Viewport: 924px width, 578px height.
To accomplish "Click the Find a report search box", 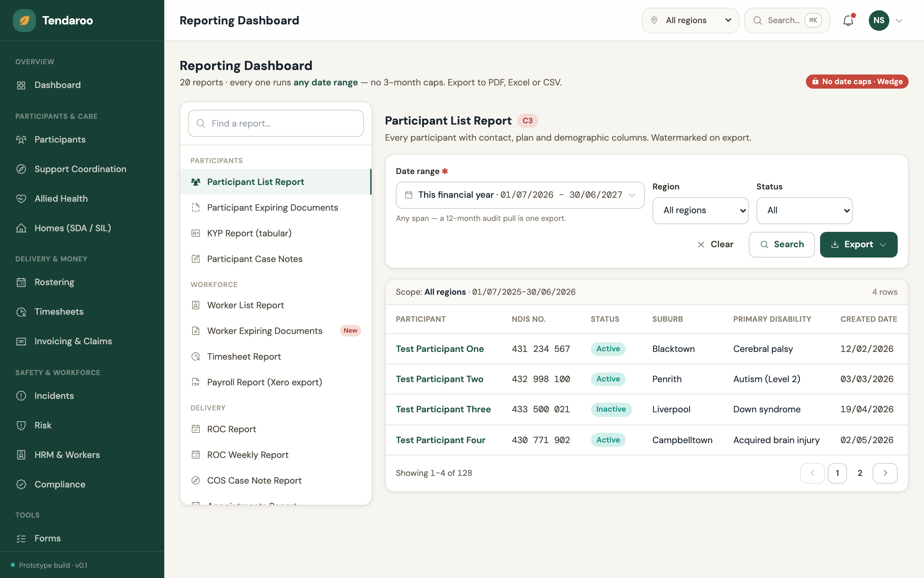I will (276, 124).
